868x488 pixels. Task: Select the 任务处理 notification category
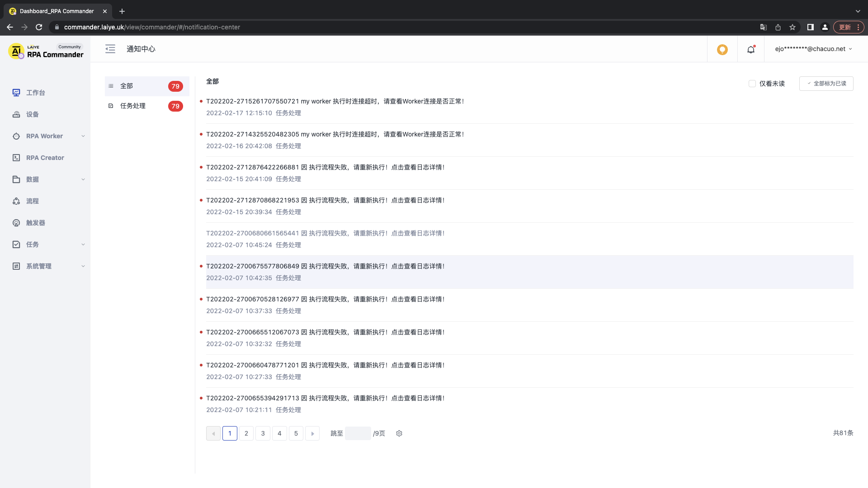point(147,106)
